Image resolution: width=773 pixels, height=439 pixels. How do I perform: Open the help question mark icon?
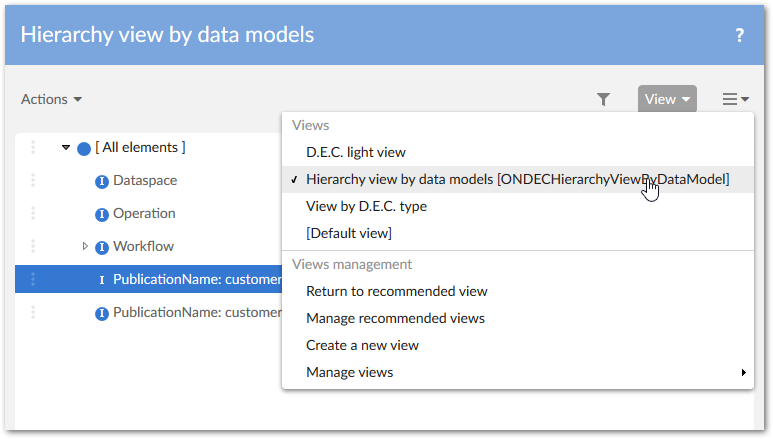[x=740, y=36]
